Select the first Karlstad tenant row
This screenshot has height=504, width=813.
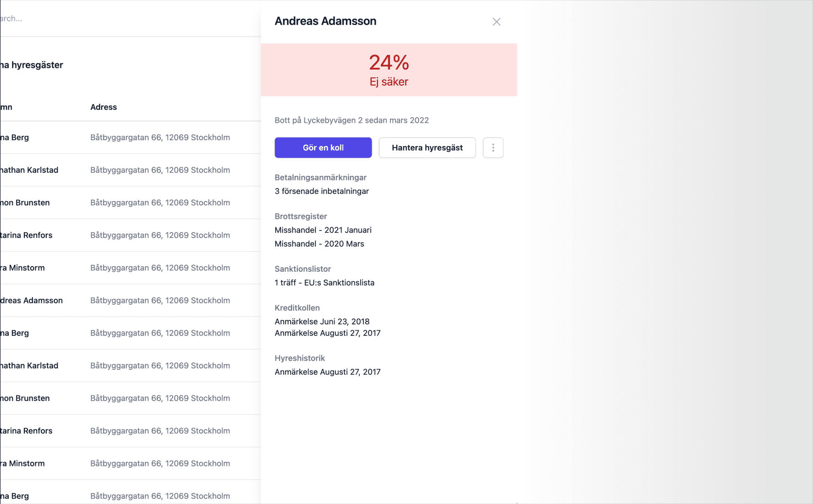(x=130, y=170)
